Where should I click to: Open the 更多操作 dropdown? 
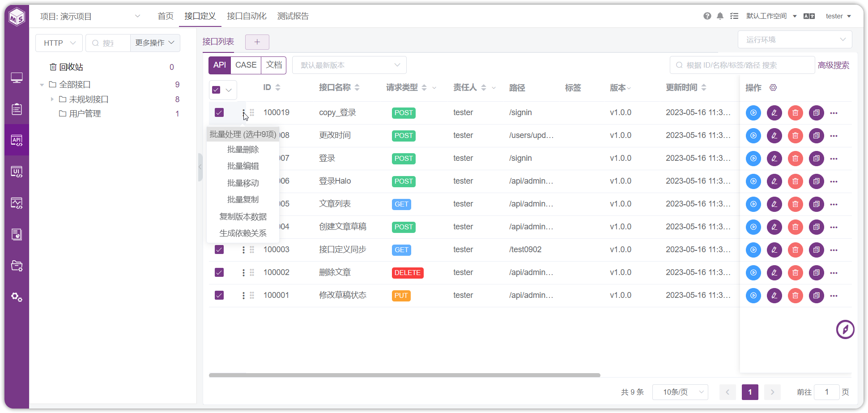(155, 43)
